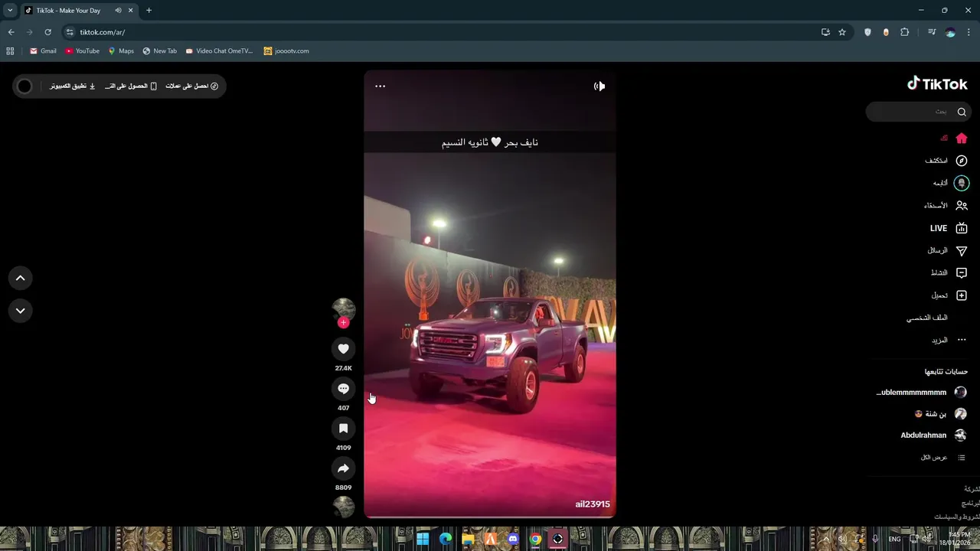Open the comments bubble showing 407
This screenshot has height=551, width=980.
[343, 389]
